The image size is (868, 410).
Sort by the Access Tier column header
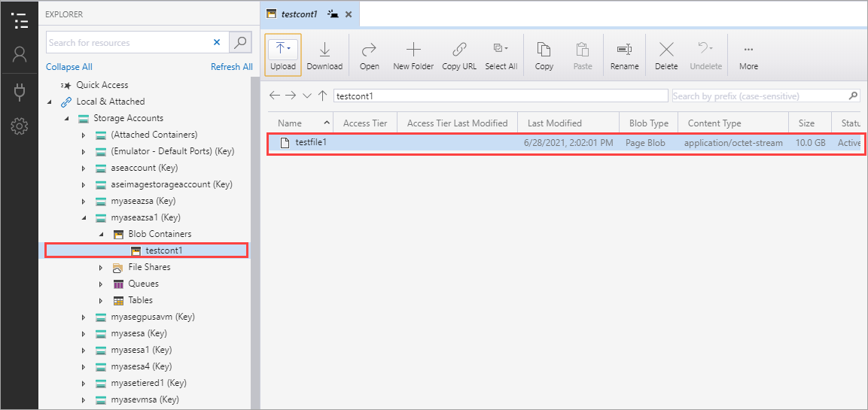(x=365, y=123)
